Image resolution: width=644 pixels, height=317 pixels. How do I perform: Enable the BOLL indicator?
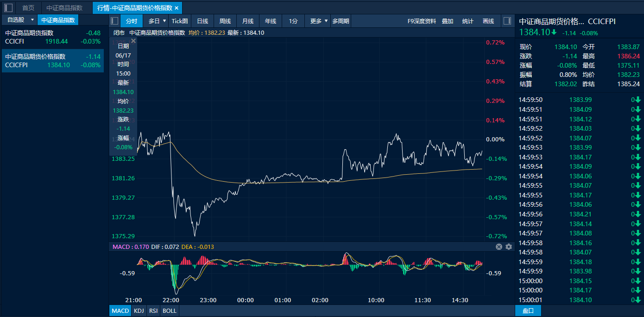(170, 311)
